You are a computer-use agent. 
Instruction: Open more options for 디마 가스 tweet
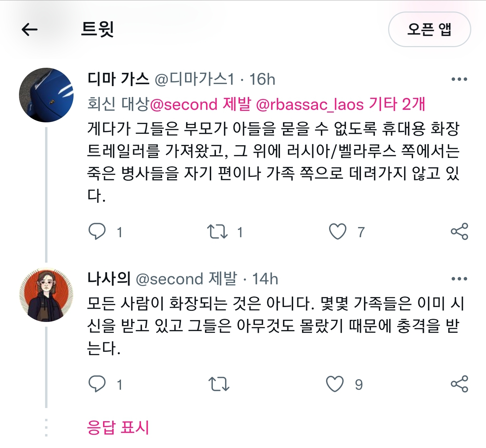coord(459,79)
